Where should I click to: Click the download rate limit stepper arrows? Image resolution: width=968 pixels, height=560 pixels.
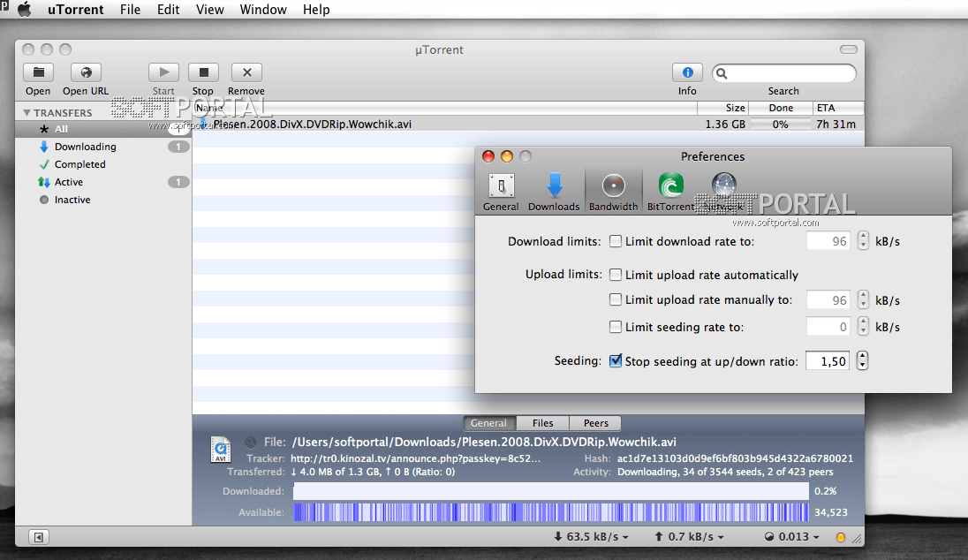tap(863, 241)
